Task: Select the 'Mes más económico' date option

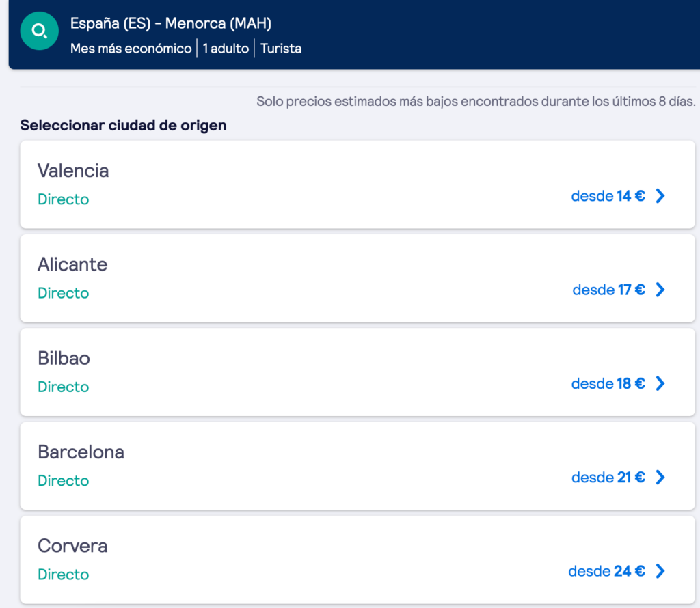Action: point(131,49)
